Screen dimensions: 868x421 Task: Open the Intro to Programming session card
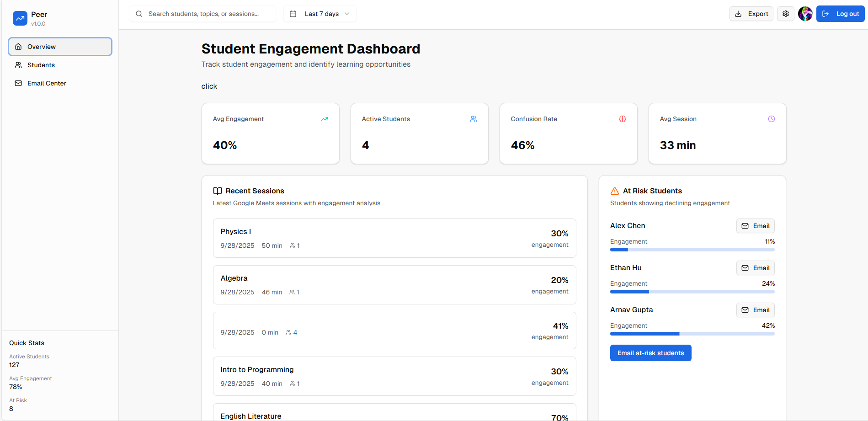pyautogui.click(x=394, y=376)
